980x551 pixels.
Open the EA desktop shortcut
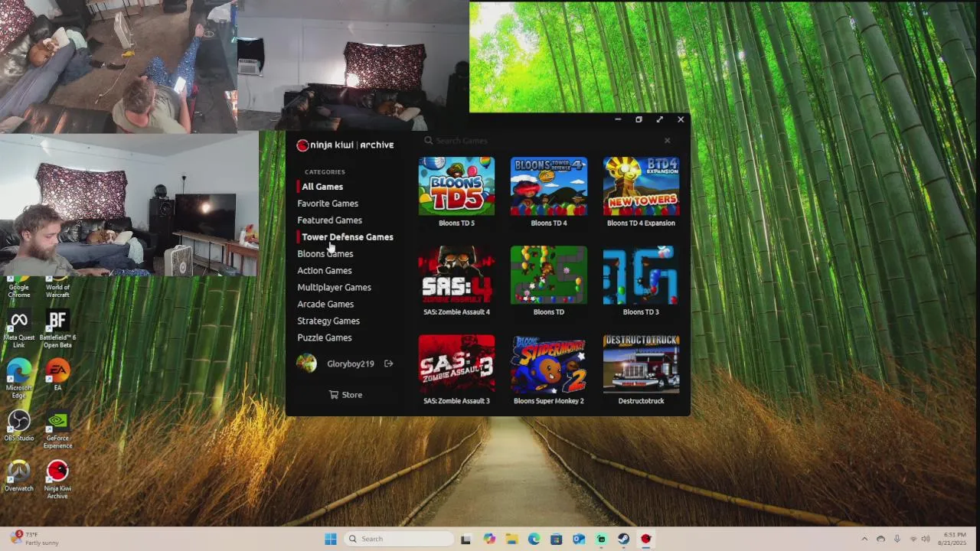[x=57, y=375]
